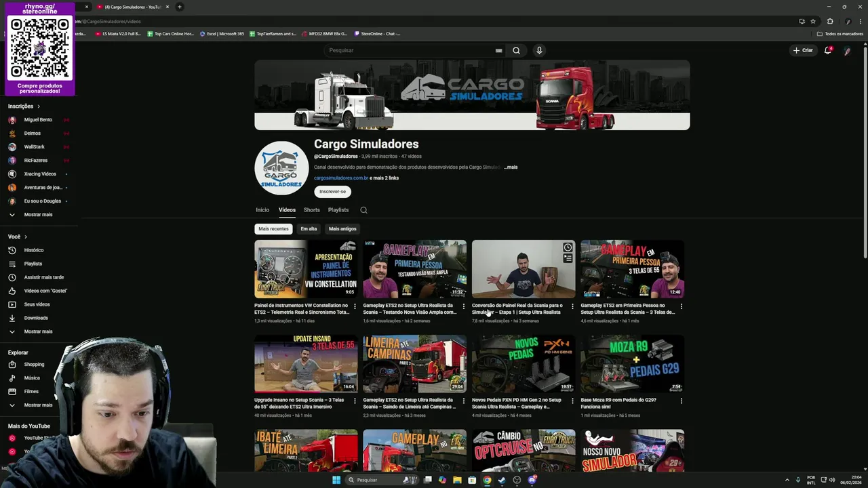
Task: Open the account avatar menu
Action: click(x=847, y=50)
